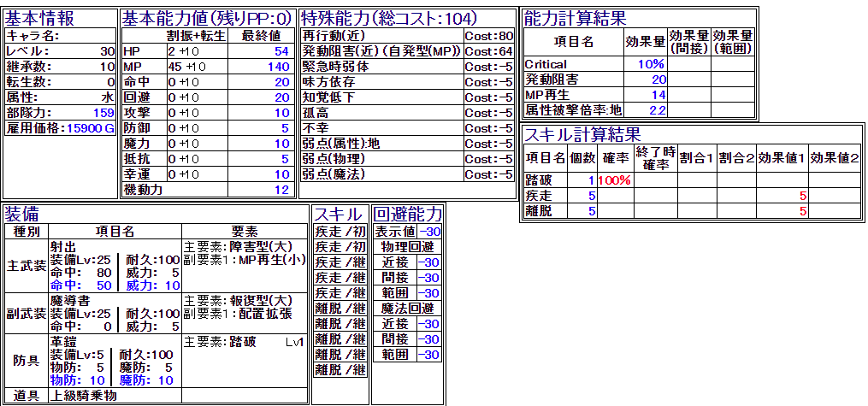Image resolution: width=868 pixels, height=406 pixels.
Task: Select 範囲 value under 魔法回避
Action: coord(429,355)
